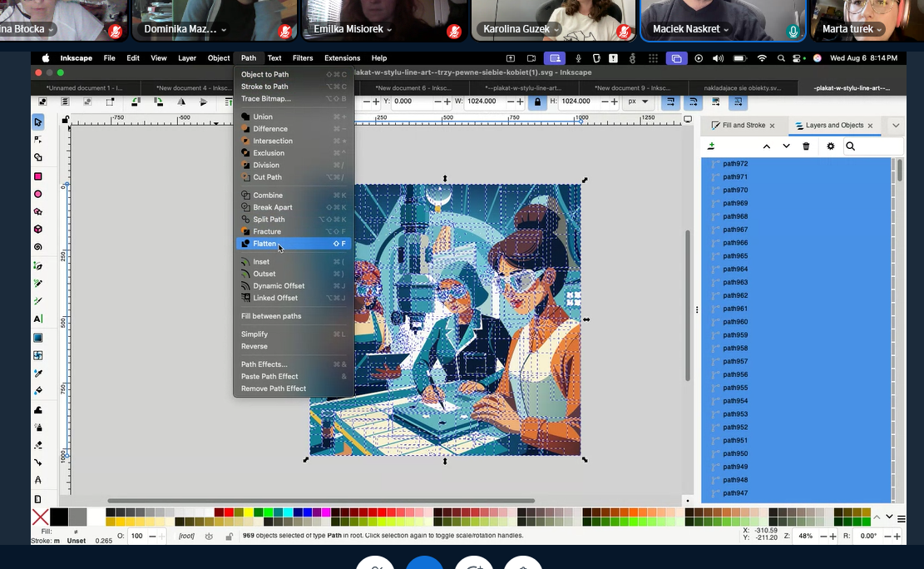Screen dimensions: 924x569
Task: Select the Selector arrow tool
Action: point(38,122)
